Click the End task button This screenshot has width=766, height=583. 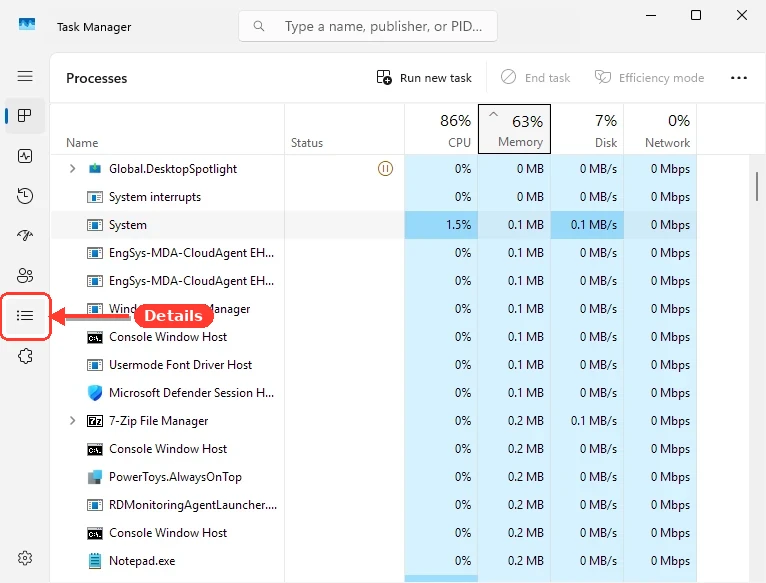pos(535,78)
